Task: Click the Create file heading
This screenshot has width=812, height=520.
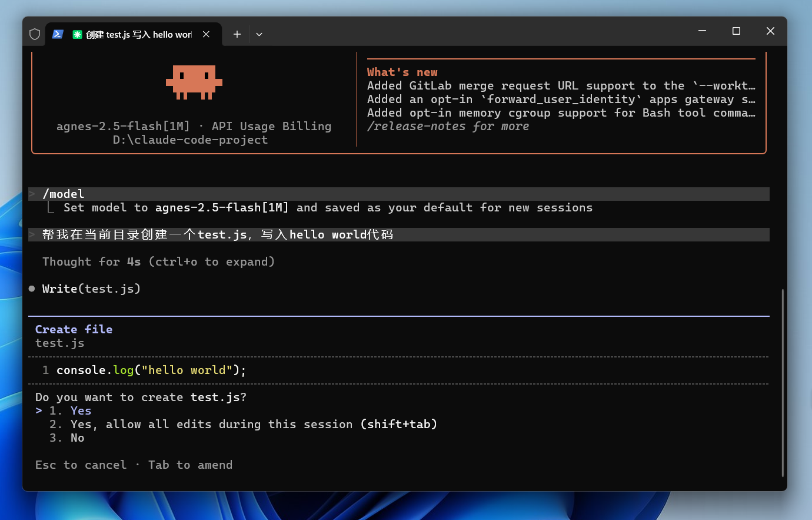Action: click(74, 329)
